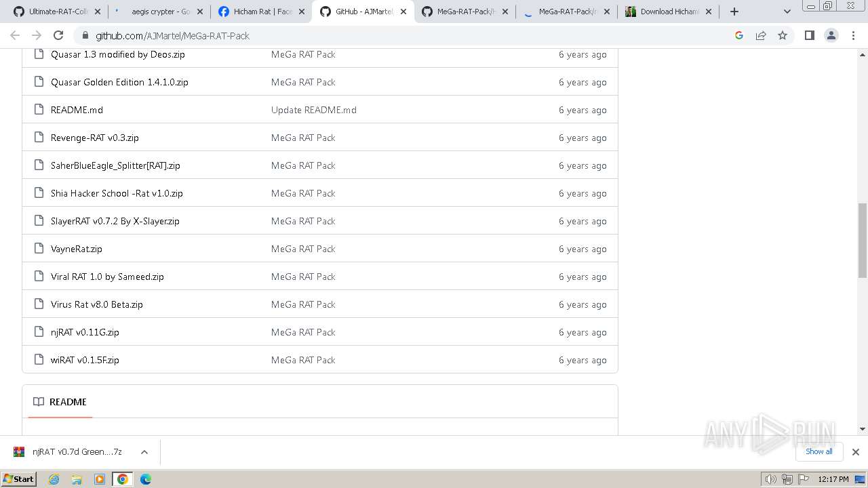Open Chrome profile avatar menu
868x488 pixels.
click(x=831, y=35)
